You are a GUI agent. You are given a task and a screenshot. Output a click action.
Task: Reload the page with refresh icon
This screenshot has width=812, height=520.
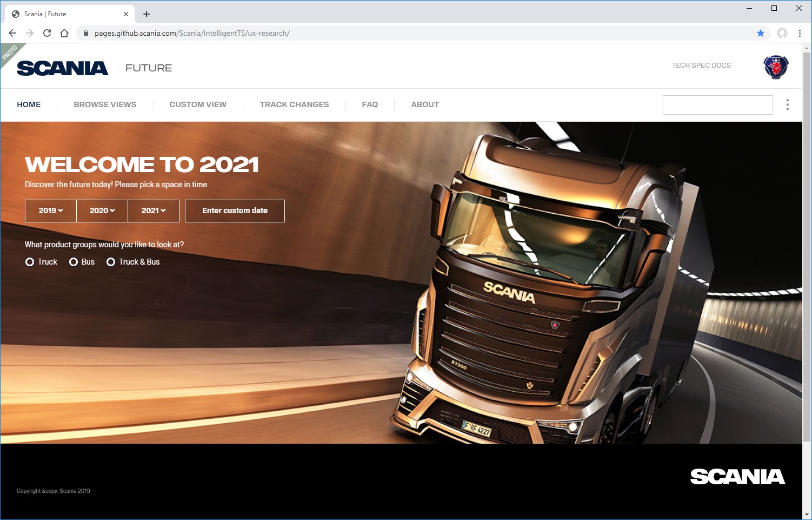coord(47,33)
